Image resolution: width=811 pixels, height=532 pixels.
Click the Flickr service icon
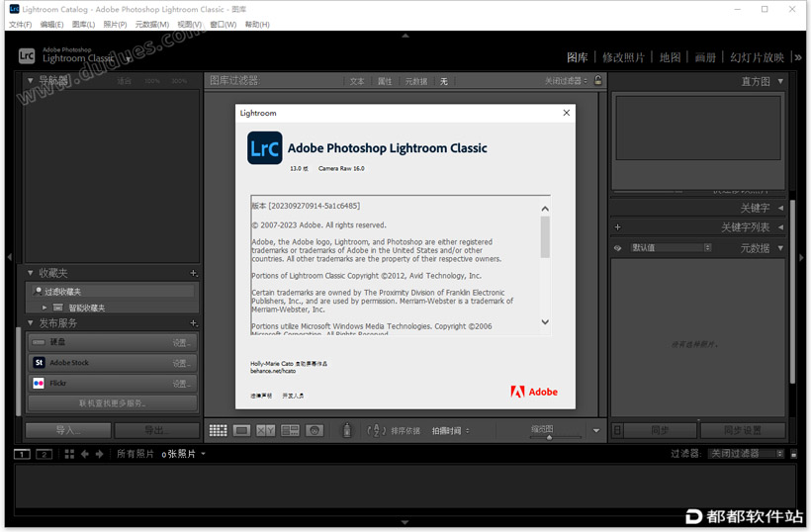(39, 383)
